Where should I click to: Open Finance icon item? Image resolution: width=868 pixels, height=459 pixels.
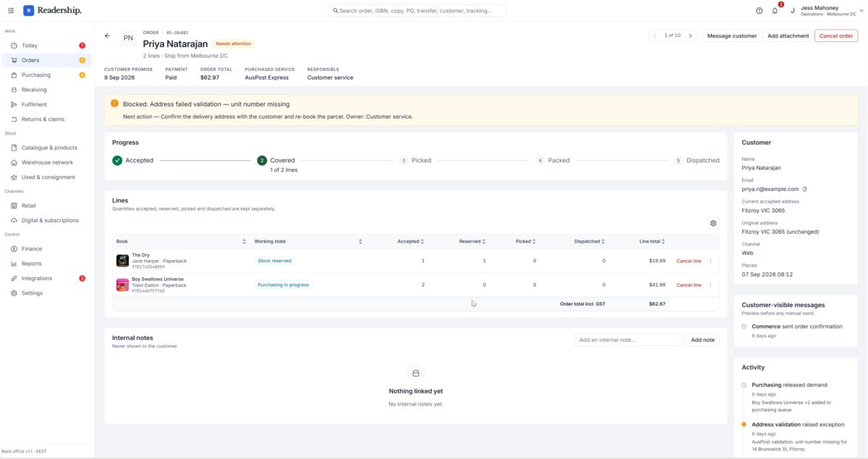click(x=46, y=249)
